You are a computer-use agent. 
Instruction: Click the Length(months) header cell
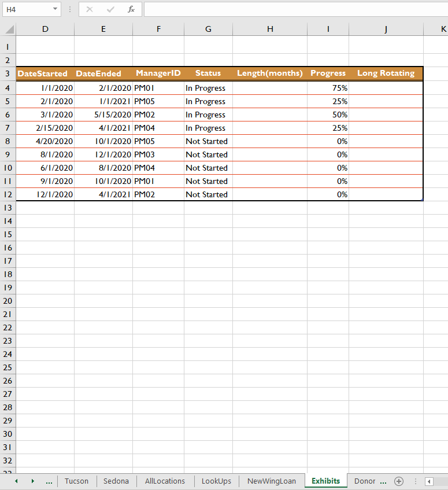click(x=270, y=73)
